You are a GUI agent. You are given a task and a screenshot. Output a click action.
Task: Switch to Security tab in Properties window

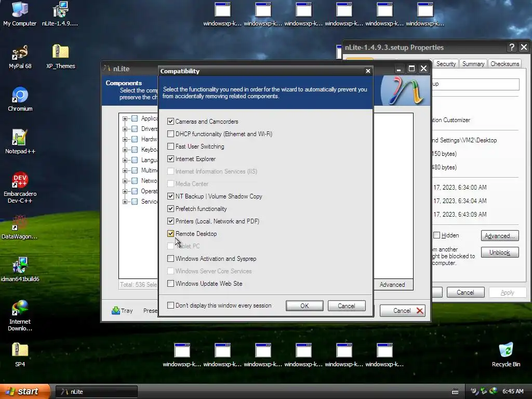click(x=446, y=64)
